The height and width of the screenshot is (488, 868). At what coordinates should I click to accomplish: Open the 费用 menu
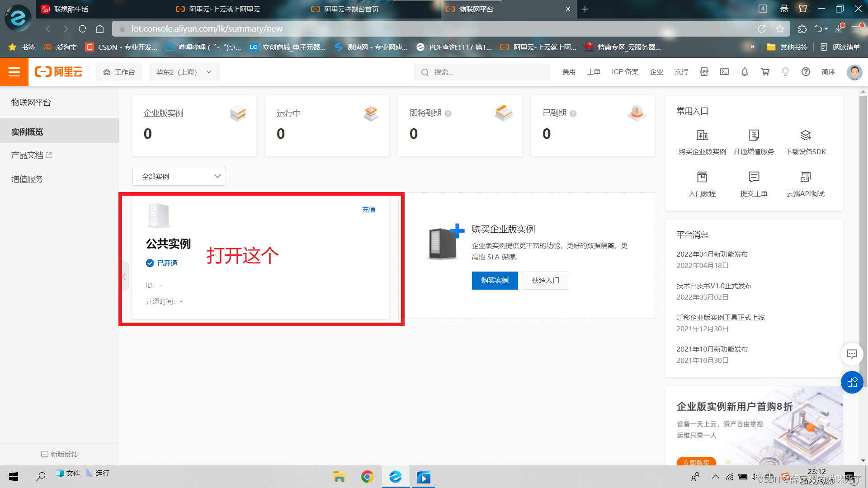coord(569,72)
